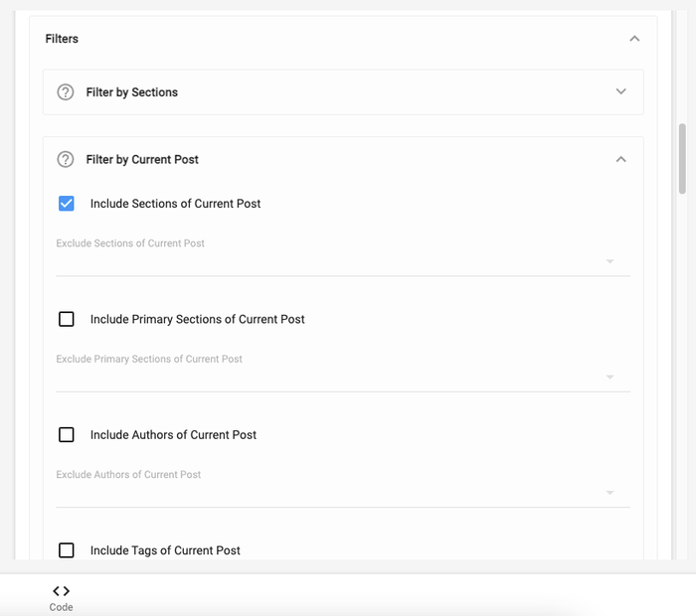Tick the Include Authors of Current Post checkbox
The width and height of the screenshot is (696, 616).
pos(67,434)
